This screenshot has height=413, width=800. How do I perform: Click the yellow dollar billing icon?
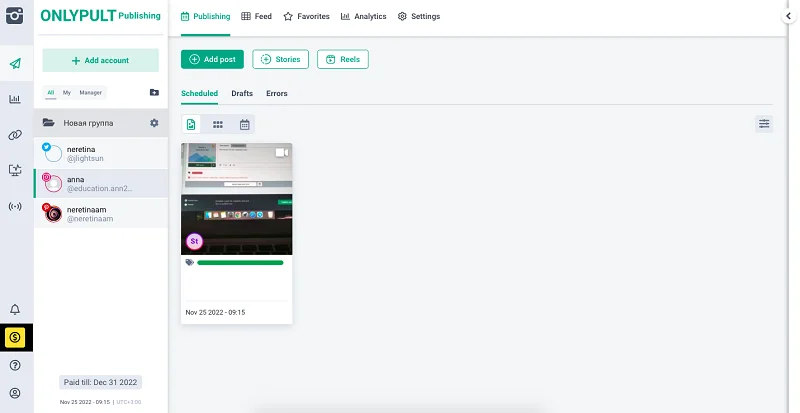[15, 338]
